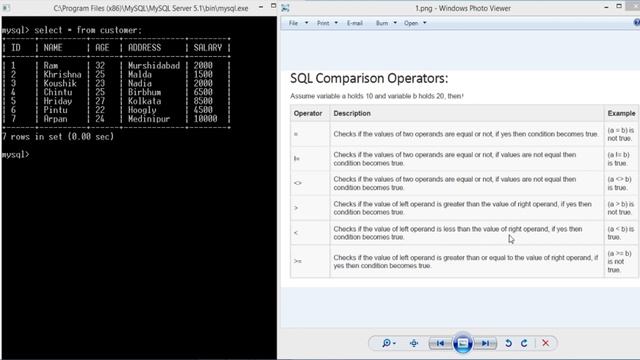Maximize the Windows Photo Viewer window
Screen dimensions: 640x360
coord(619,6)
